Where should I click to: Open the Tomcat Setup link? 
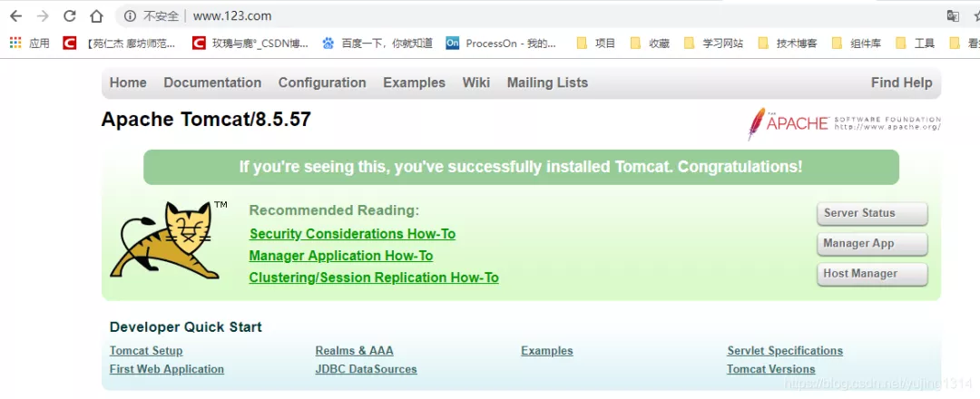146,351
